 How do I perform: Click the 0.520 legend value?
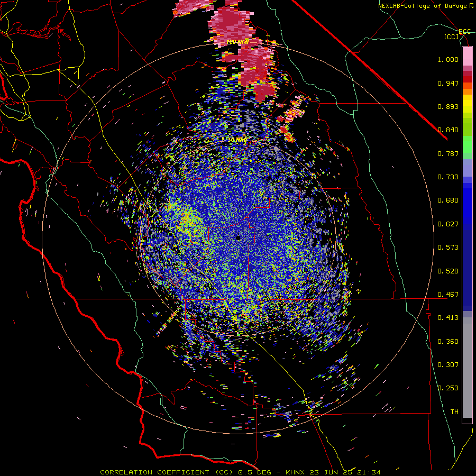(x=448, y=271)
